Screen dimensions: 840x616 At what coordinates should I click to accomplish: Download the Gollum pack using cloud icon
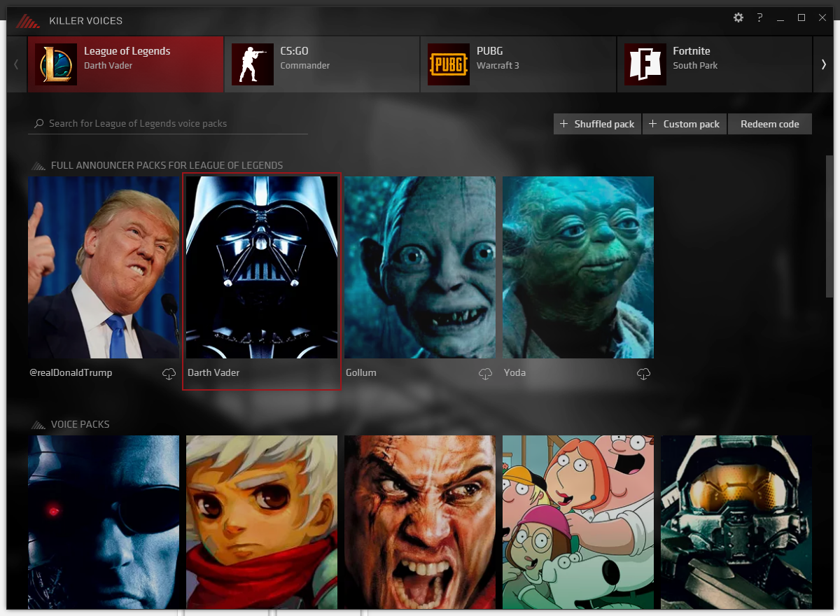click(x=485, y=374)
